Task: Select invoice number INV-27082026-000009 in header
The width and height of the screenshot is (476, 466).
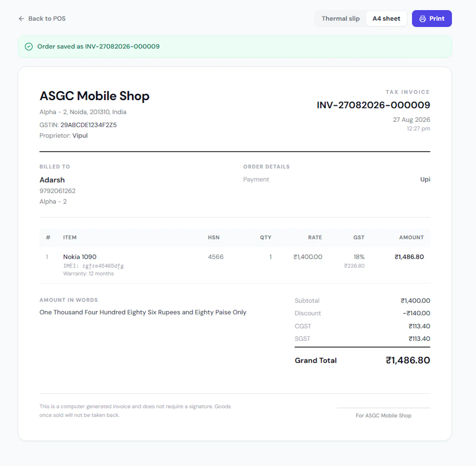Action: point(373,105)
